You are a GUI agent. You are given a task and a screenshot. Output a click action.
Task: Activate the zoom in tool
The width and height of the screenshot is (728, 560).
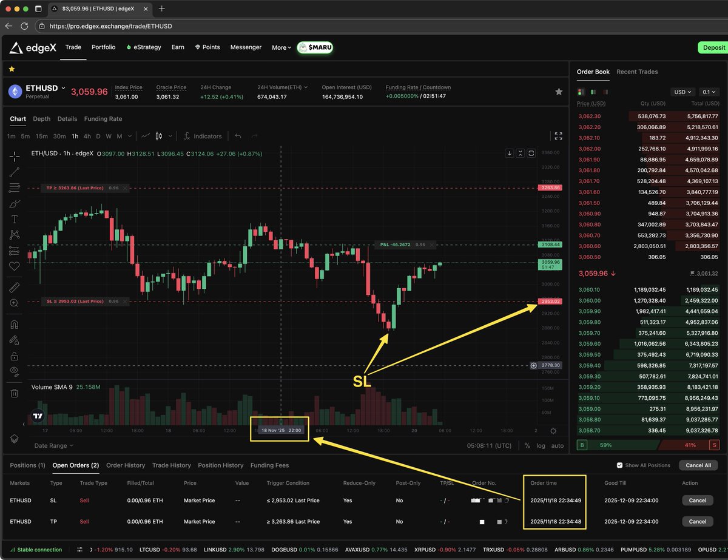[x=15, y=303]
